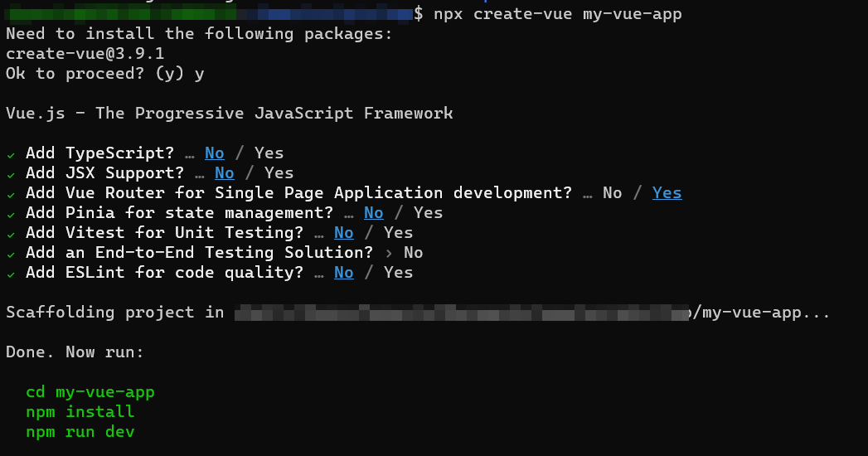Click 'Vue.js - The Progressive JavaScript Framework' heading
This screenshot has width=868, height=456.
(x=229, y=114)
